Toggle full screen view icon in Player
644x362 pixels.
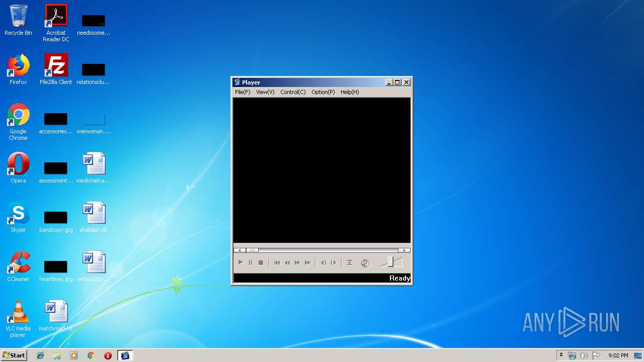tap(350, 262)
